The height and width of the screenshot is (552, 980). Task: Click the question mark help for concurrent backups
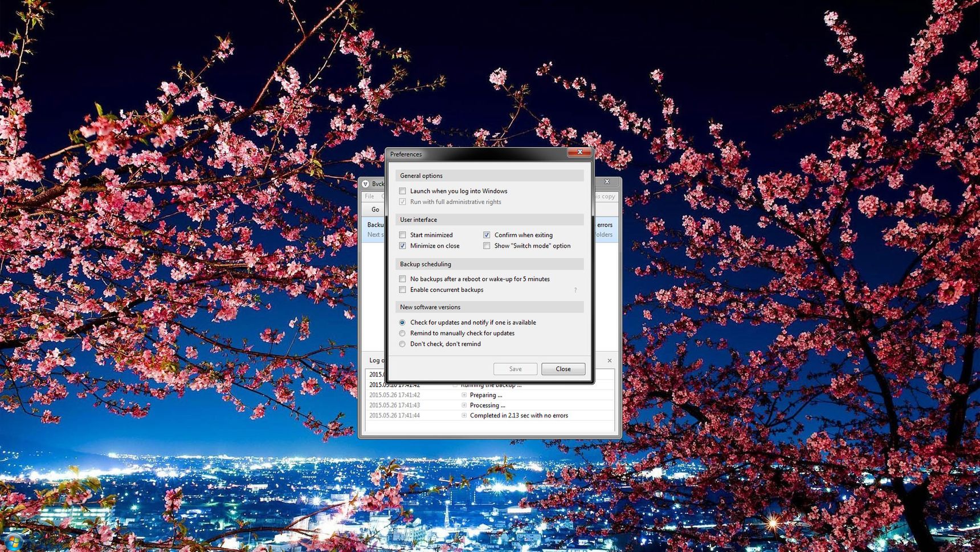[575, 290]
